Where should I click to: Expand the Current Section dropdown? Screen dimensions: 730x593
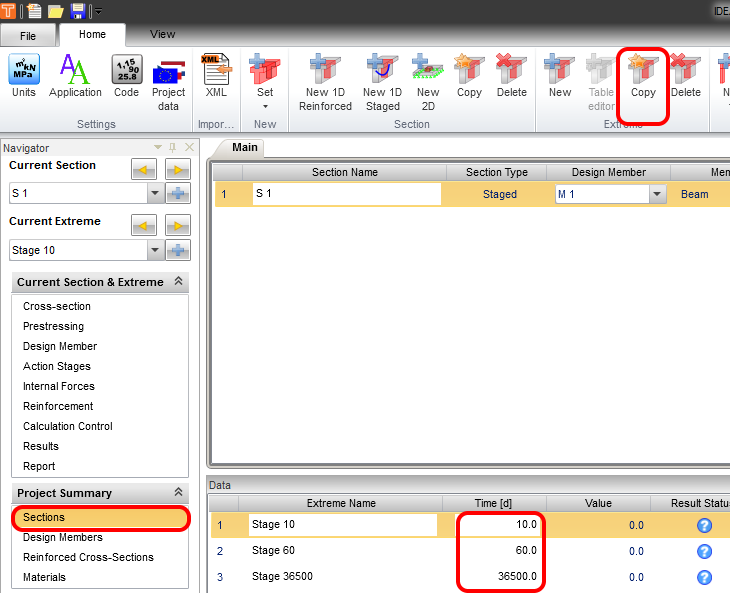155,193
